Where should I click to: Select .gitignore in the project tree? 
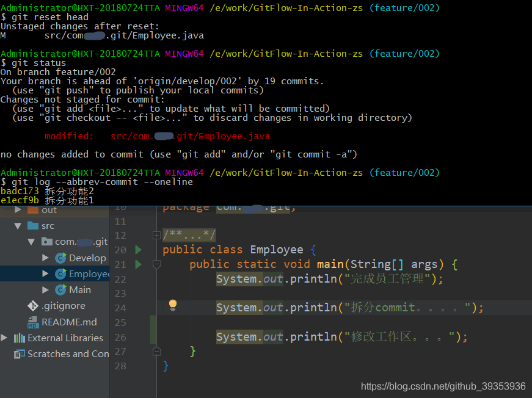pyautogui.click(x=64, y=306)
